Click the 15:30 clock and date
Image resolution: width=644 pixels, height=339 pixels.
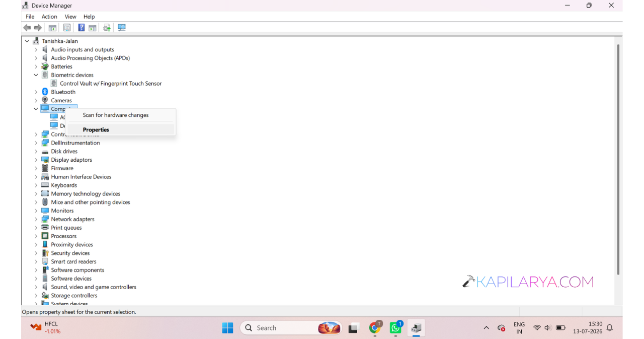click(x=588, y=328)
